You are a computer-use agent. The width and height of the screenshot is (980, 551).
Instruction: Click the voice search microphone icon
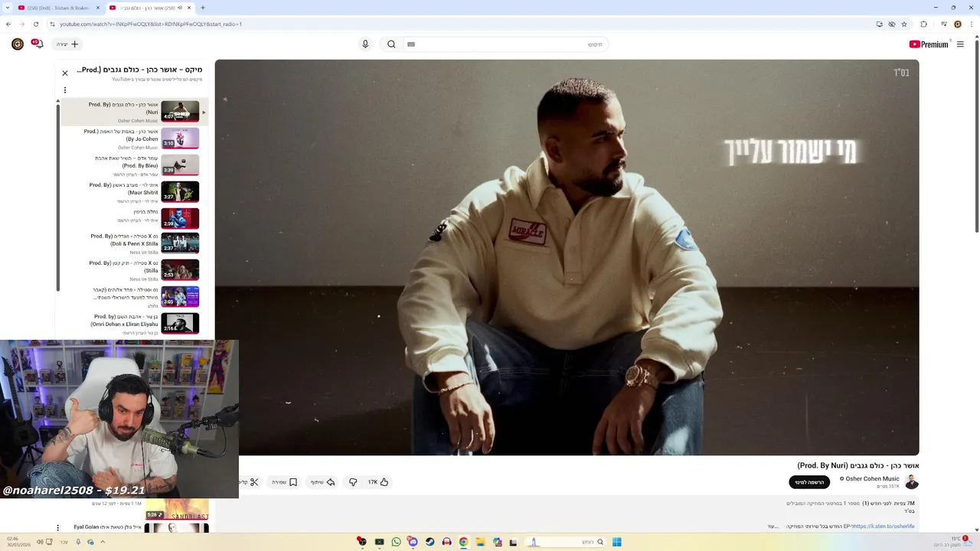tap(365, 44)
